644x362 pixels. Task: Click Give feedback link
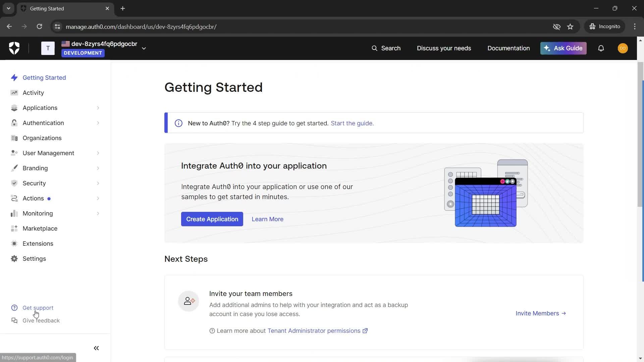(x=41, y=320)
